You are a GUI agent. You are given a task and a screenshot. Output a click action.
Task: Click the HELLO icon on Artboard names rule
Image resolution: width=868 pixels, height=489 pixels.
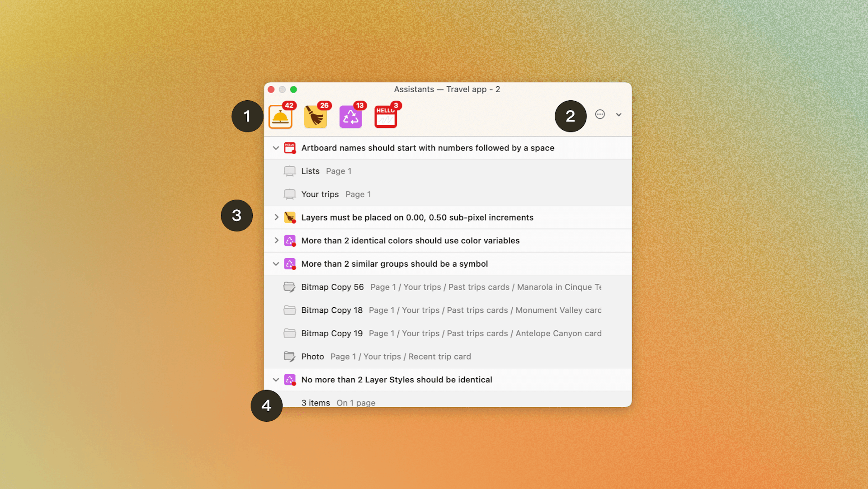(290, 148)
